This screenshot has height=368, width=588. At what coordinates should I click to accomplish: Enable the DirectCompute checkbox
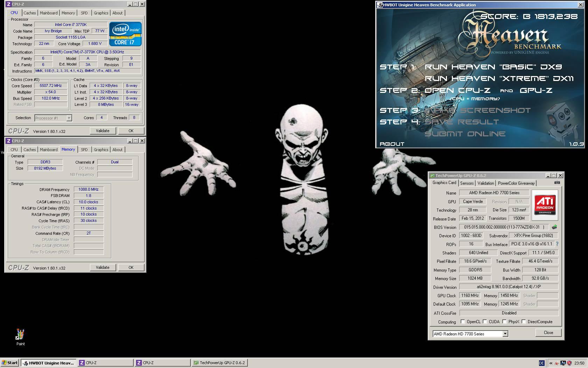[524, 321]
